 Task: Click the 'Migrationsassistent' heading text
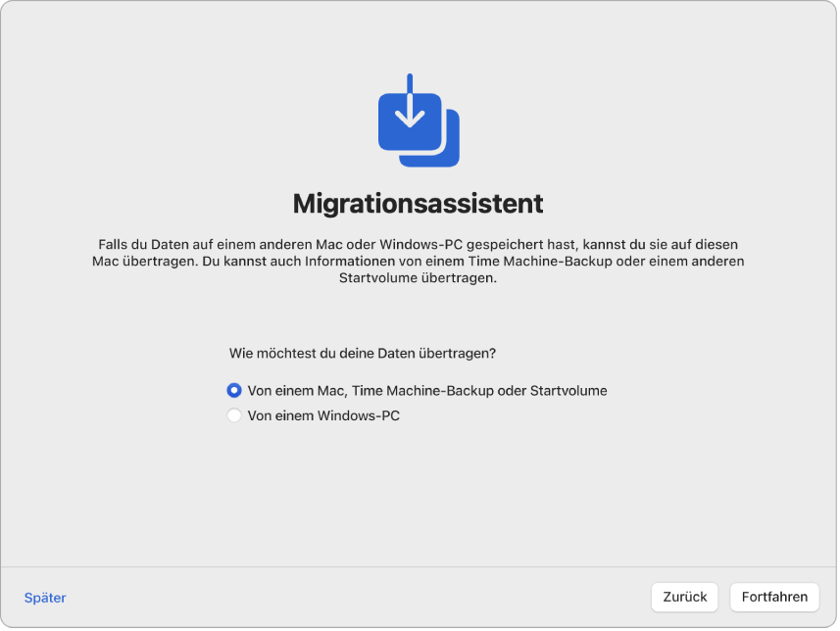coord(420,203)
